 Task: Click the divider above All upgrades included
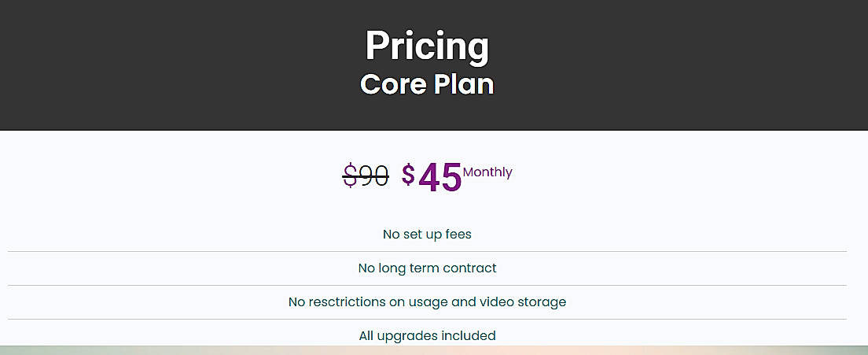(427, 319)
